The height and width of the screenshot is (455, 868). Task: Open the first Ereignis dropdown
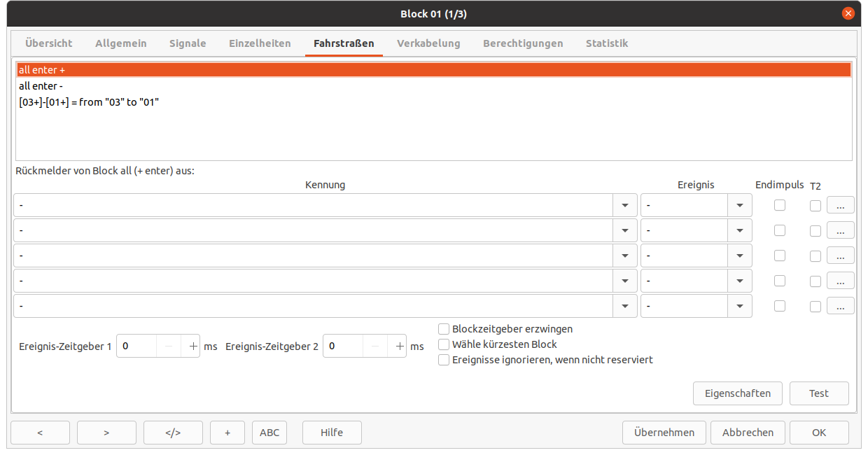pyautogui.click(x=739, y=205)
